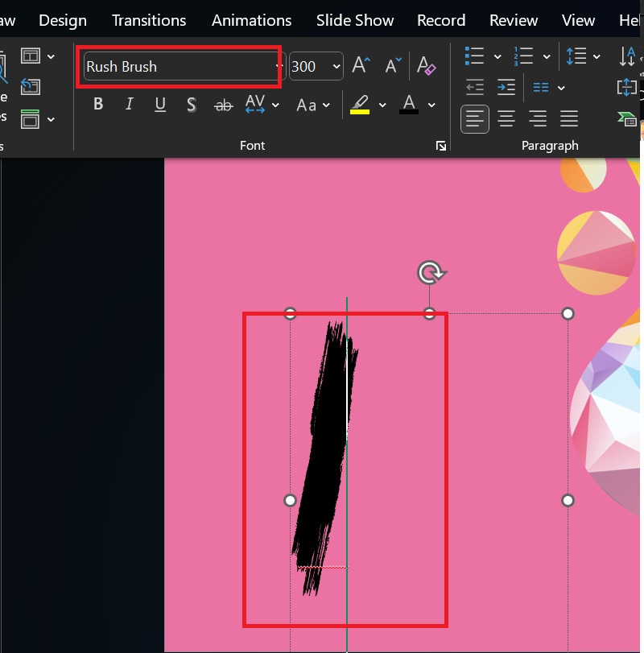Click Increase Font Size icon

[x=361, y=65]
